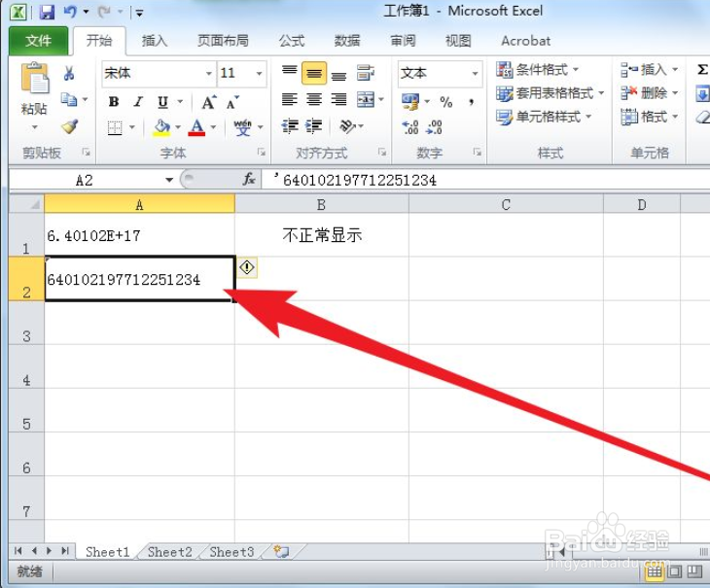Viewport: 710px width, 588px height.
Task: Click the merge and center icon
Action: 366,99
